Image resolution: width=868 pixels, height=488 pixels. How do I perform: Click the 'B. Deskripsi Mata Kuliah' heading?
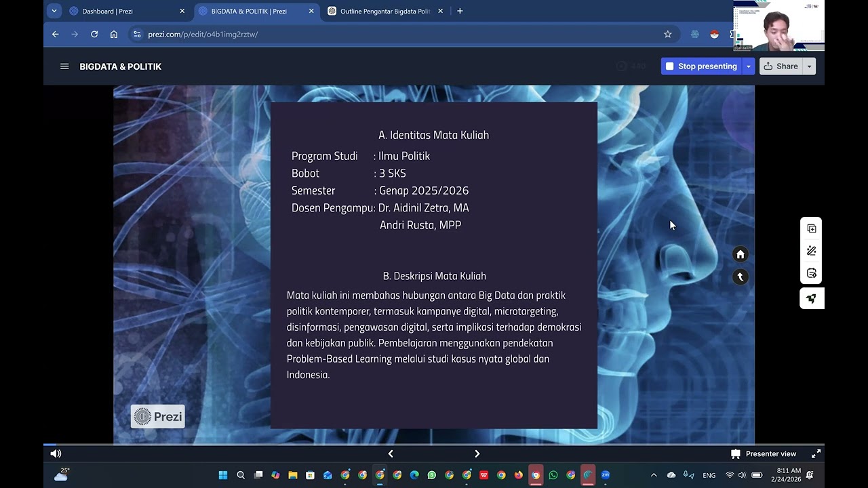[x=434, y=276]
